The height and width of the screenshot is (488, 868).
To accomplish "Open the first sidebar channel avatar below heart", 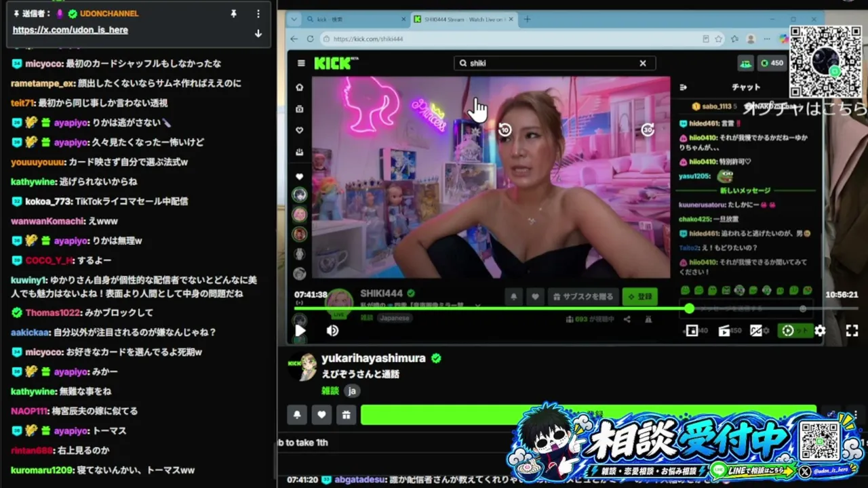I will pyautogui.click(x=299, y=195).
